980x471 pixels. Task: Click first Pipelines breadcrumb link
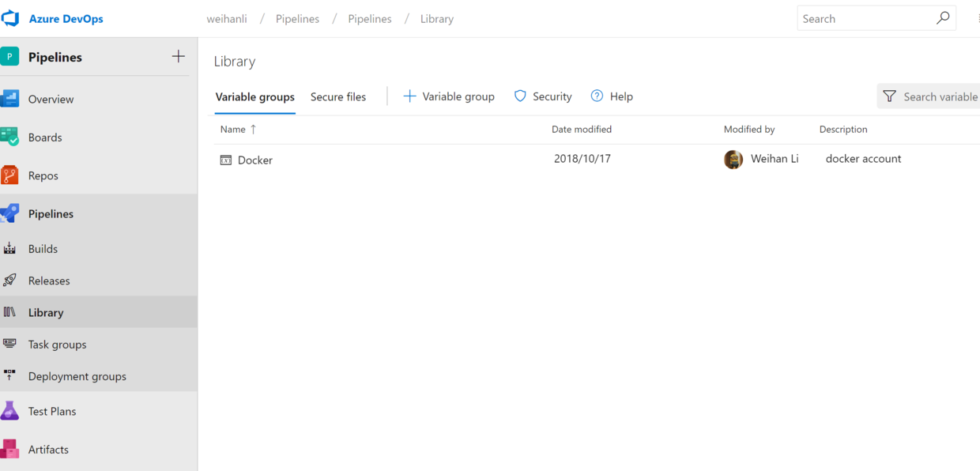297,19
